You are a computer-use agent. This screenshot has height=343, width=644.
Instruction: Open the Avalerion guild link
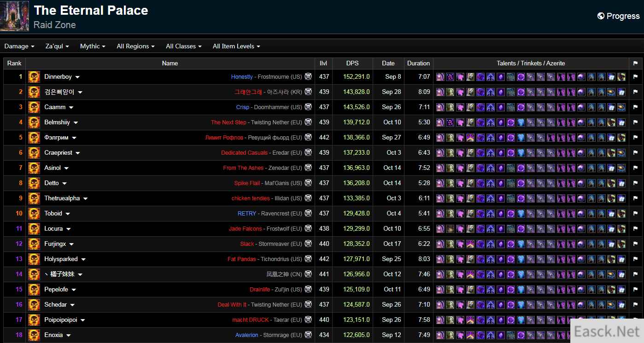247,335
